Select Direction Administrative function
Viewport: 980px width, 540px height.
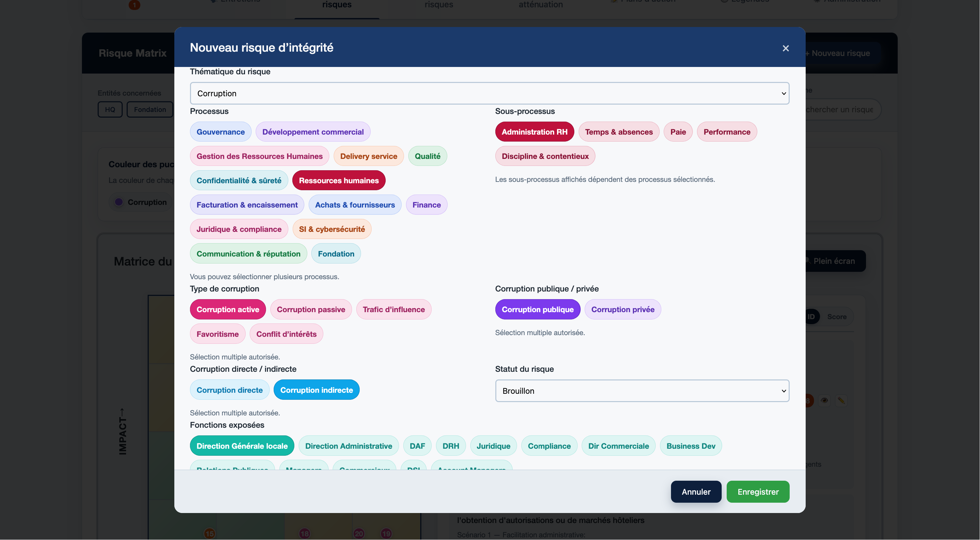(x=348, y=446)
